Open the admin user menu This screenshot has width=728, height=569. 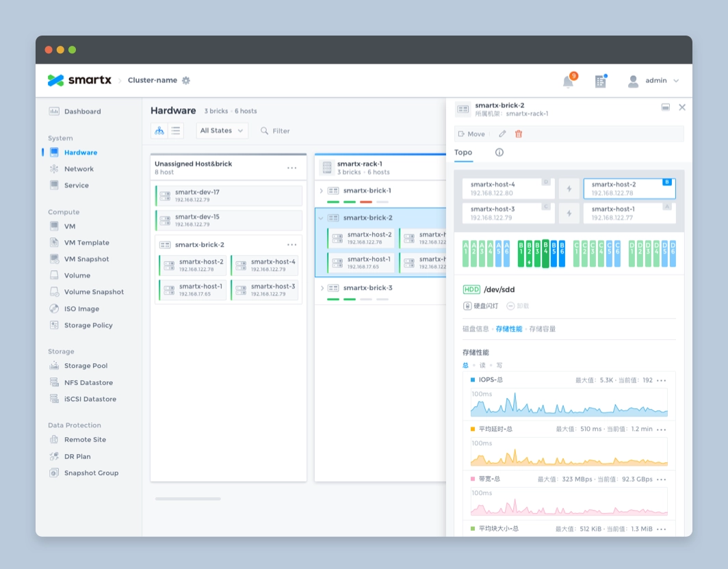(x=654, y=81)
